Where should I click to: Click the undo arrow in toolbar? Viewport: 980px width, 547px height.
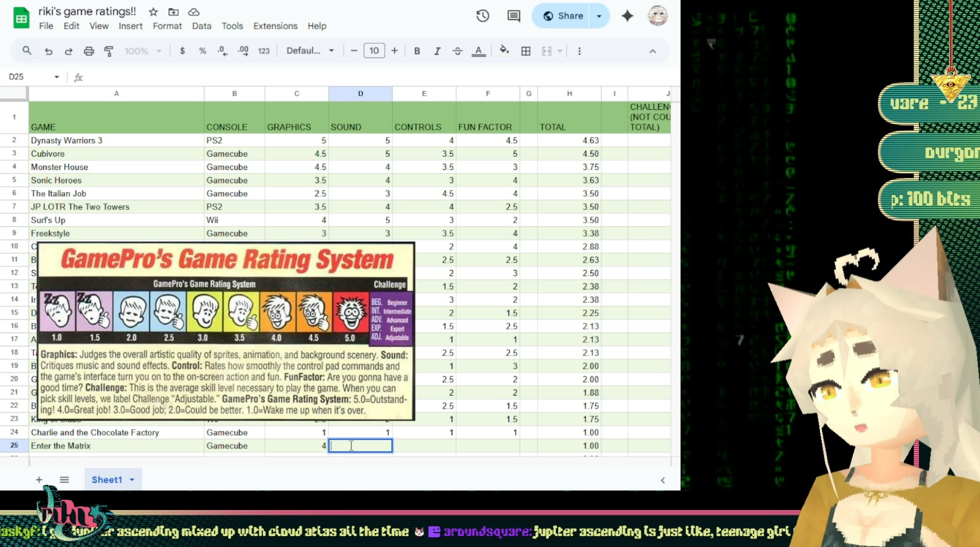pyautogui.click(x=48, y=51)
